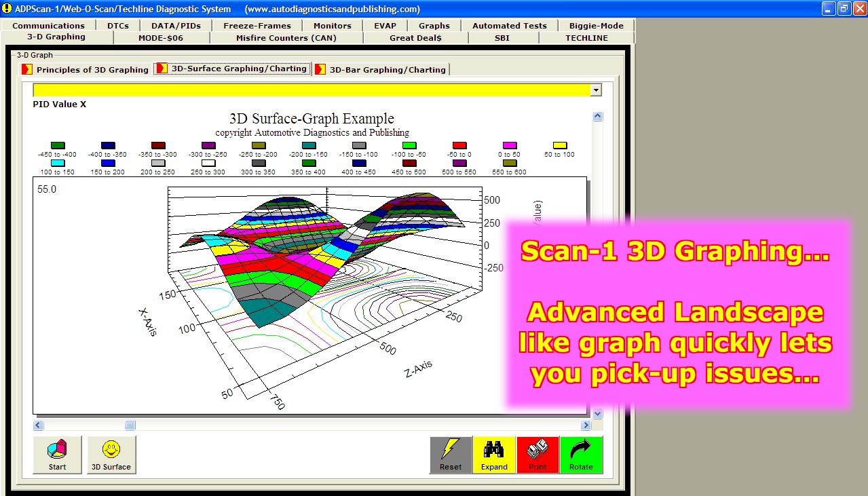Click the "3D Surface-Graph Example" chart title
This screenshot has height=496, width=868.
click(312, 119)
